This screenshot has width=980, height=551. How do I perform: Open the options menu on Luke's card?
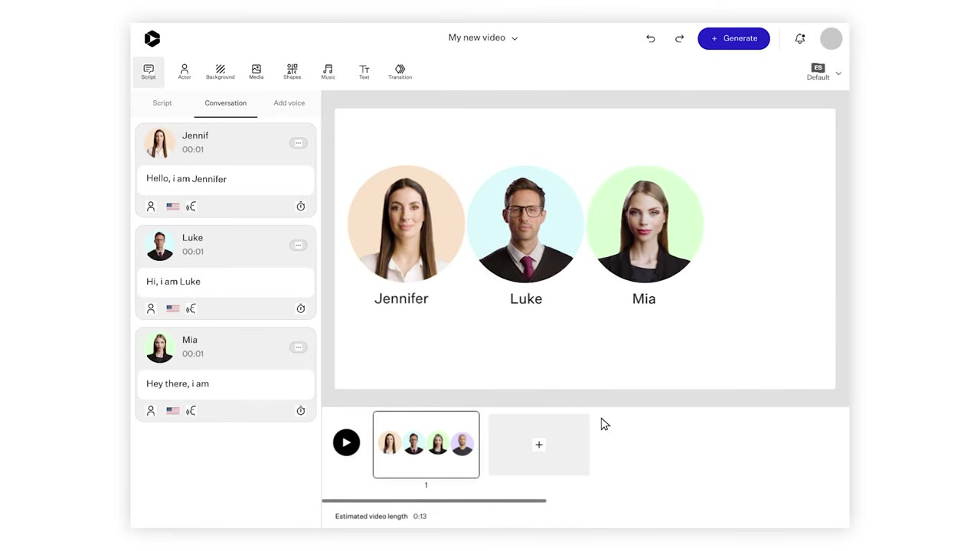(299, 246)
